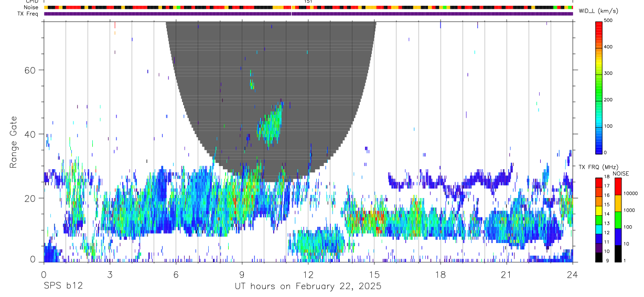
Task: Click the x-axis tick label 9
Action: click(x=242, y=274)
